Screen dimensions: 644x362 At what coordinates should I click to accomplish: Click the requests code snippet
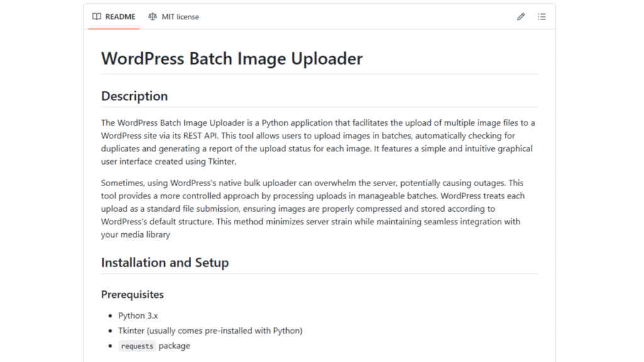(137, 346)
